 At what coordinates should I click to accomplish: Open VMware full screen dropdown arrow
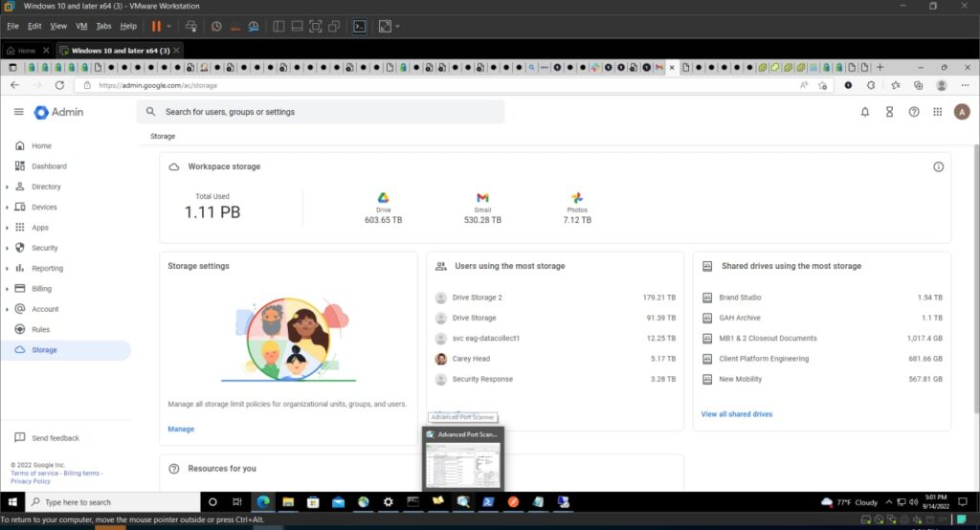pos(397,26)
